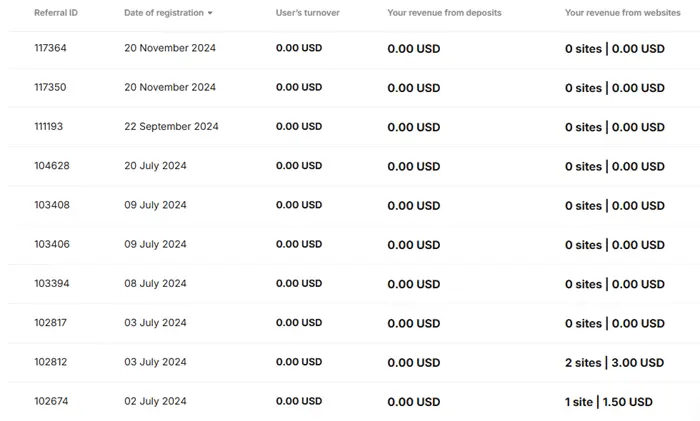Select referral ID 117364
Image resolution: width=700 pixels, height=421 pixels.
[50, 48]
